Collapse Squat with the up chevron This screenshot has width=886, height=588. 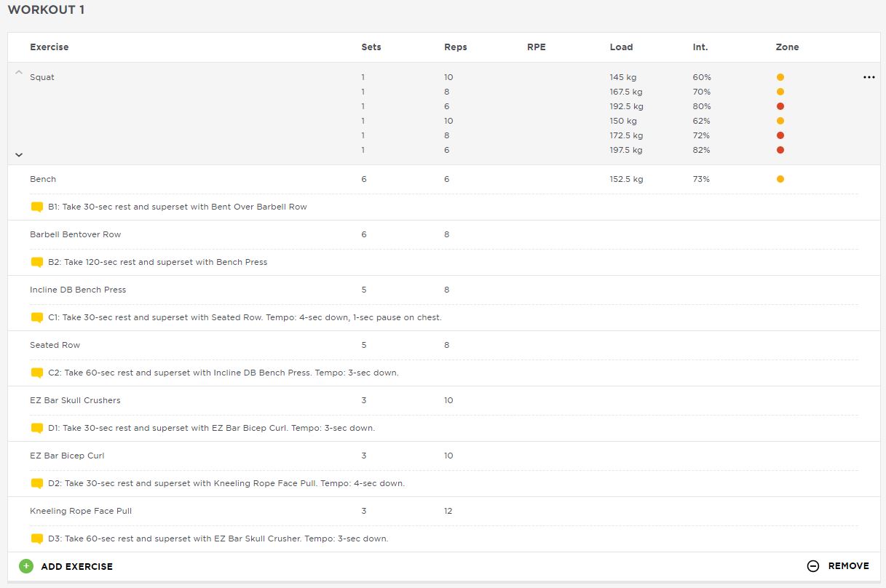(19, 73)
